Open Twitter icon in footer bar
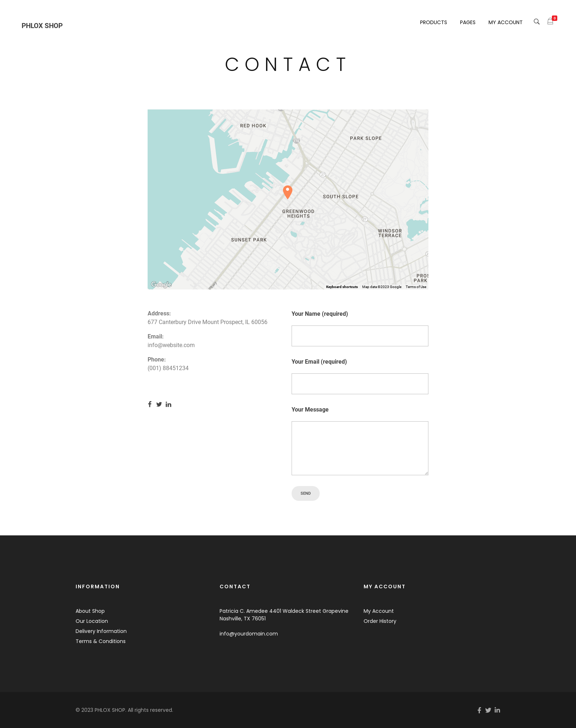Screen dimensions: 576x728 coord(488,710)
